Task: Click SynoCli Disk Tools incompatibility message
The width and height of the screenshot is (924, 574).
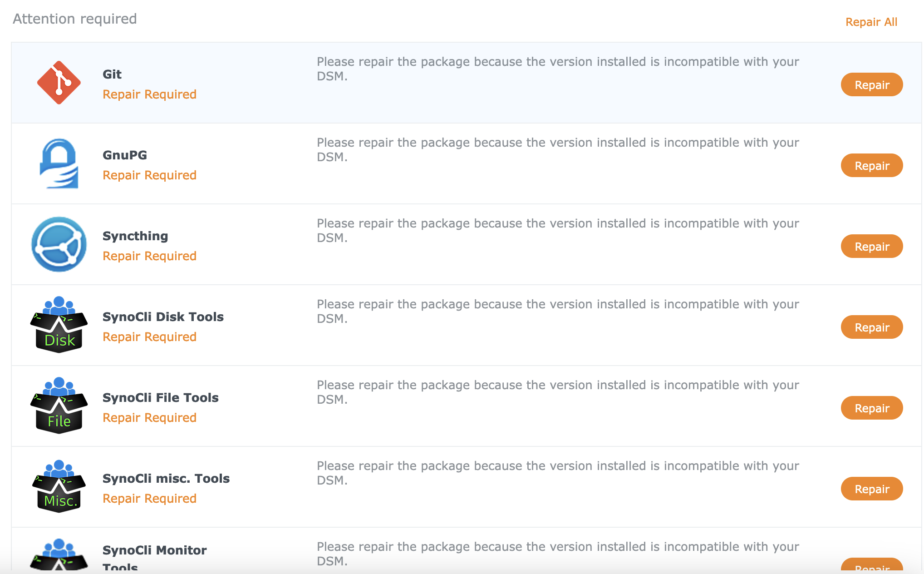Action: (558, 312)
